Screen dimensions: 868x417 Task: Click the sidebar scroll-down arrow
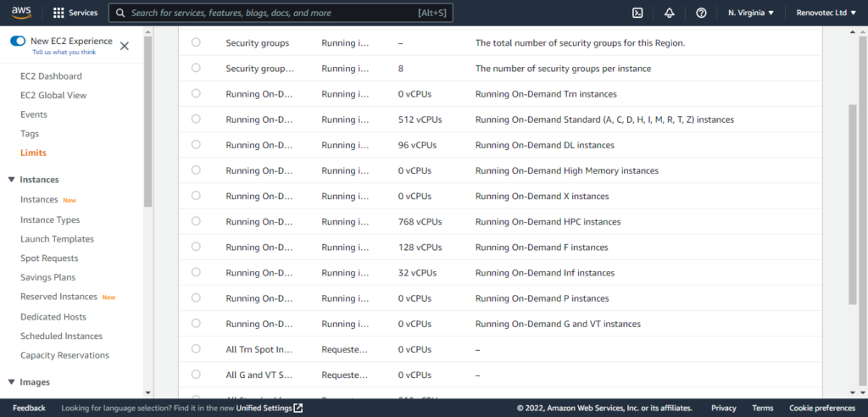tap(147, 392)
